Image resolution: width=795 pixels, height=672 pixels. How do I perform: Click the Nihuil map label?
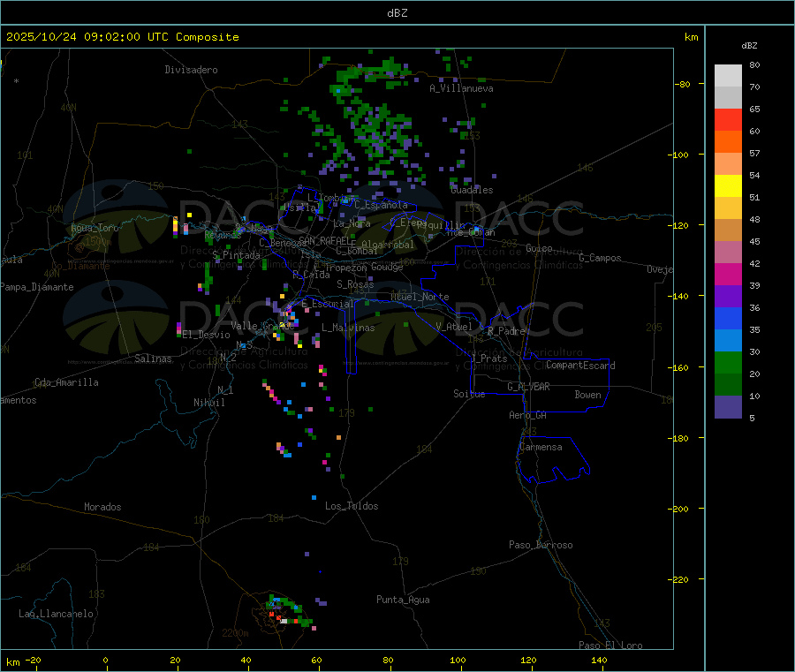click(x=209, y=403)
